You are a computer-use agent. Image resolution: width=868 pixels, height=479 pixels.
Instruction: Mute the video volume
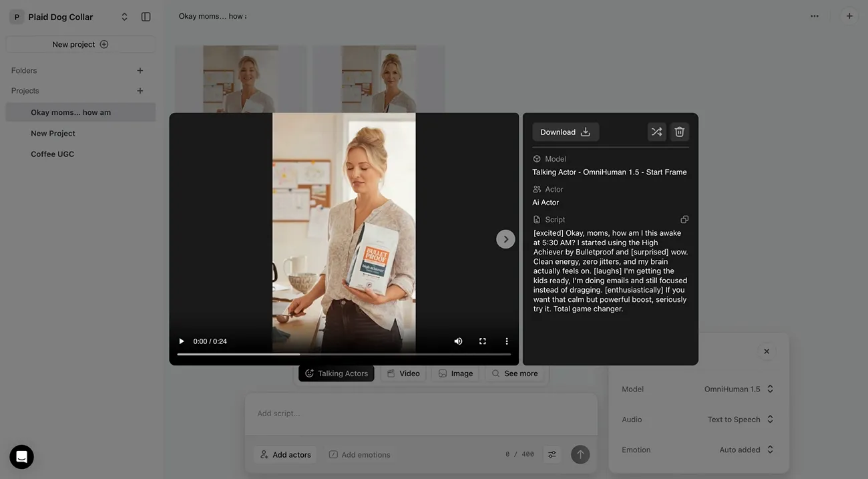tap(458, 341)
